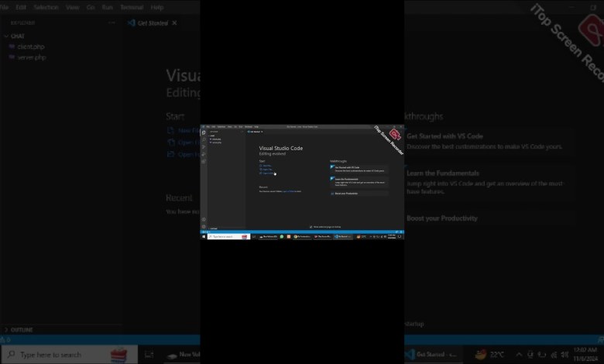Open the notifications bell in status bar
The image size is (604, 364).
401,232
